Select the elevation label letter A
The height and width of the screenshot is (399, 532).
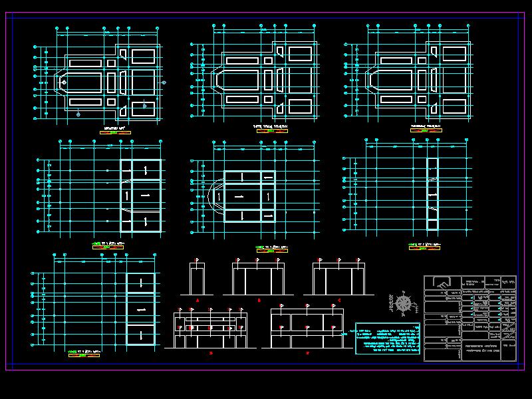[x=198, y=301]
